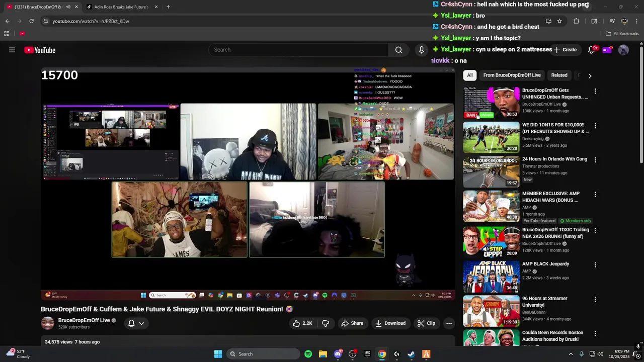Viewport: 644px width, 362px height.
Task: Open YouTube bookmark in bookmarks bar
Action: tap(22, 34)
